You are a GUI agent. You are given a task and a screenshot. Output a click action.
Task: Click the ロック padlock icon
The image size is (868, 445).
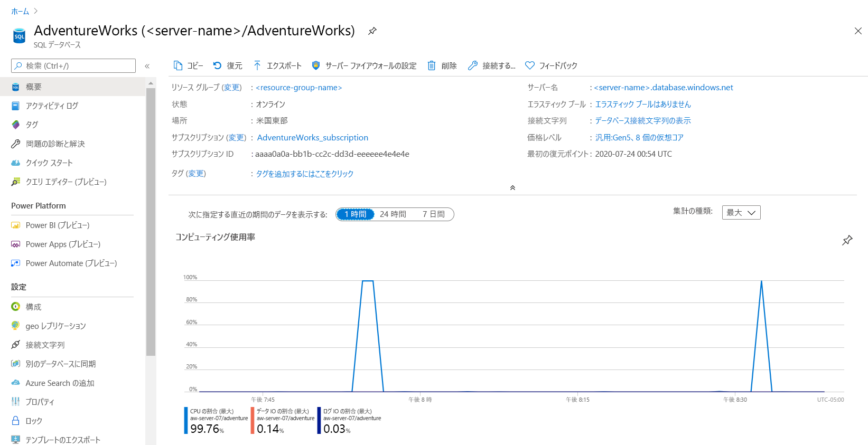16,421
